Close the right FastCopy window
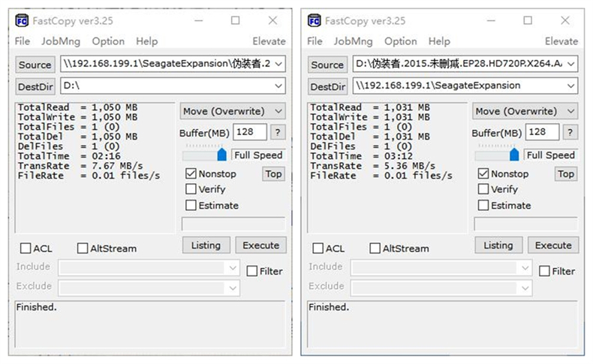This screenshot has width=593, height=364. pos(564,20)
